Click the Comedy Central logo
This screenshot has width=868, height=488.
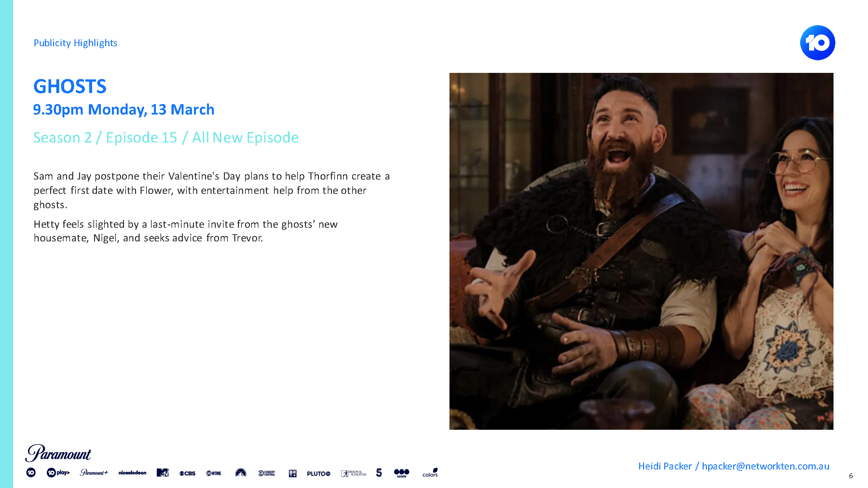[x=267, y=473]
